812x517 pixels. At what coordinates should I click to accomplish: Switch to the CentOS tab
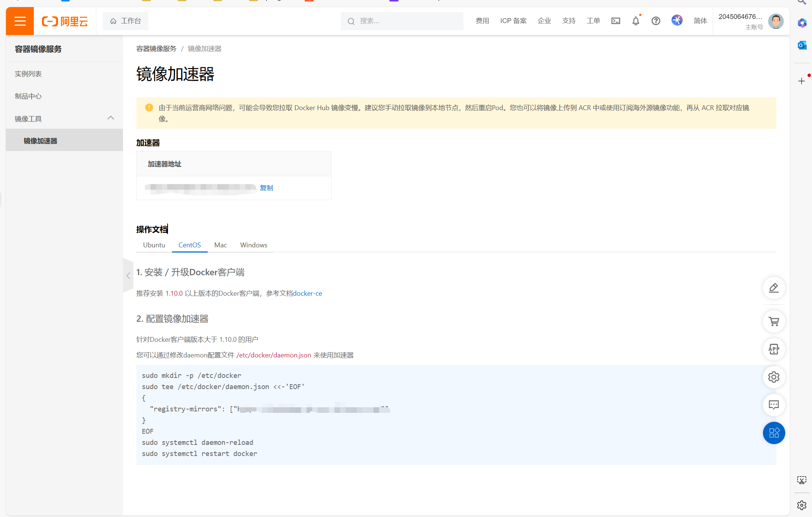(190, 245)
